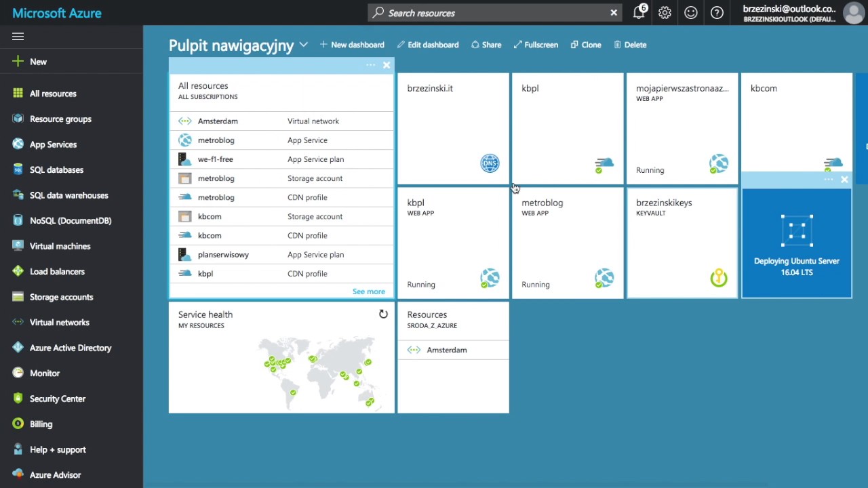The height and width of the screenshot is (488, 868).
Task: Open the Deploying Ubuntu Server 16.04 LTS tile
Action: point(797,243)
